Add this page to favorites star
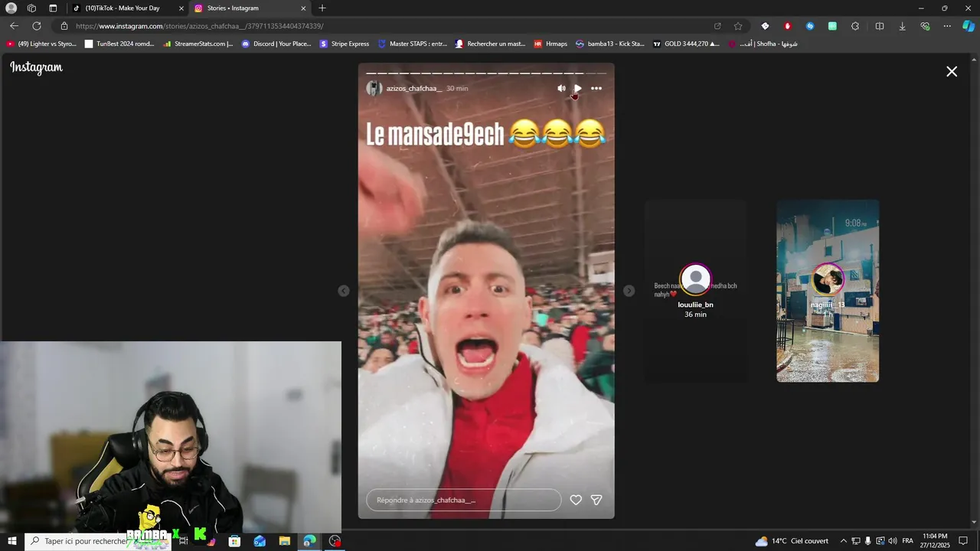 coord(738,26)
